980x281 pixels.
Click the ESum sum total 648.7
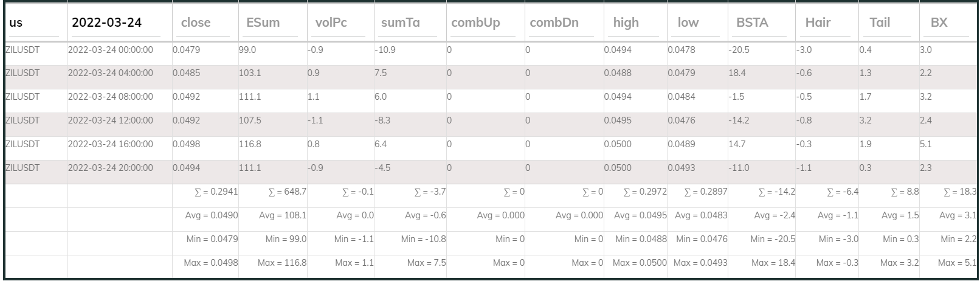(287, 192)
